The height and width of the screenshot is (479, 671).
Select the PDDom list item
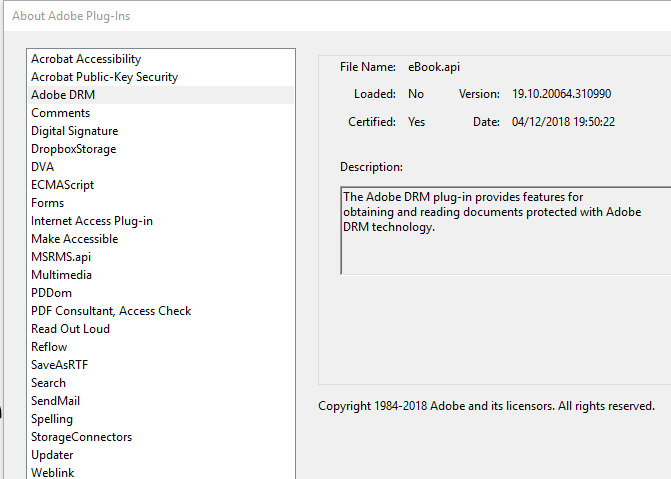[51, 293]
